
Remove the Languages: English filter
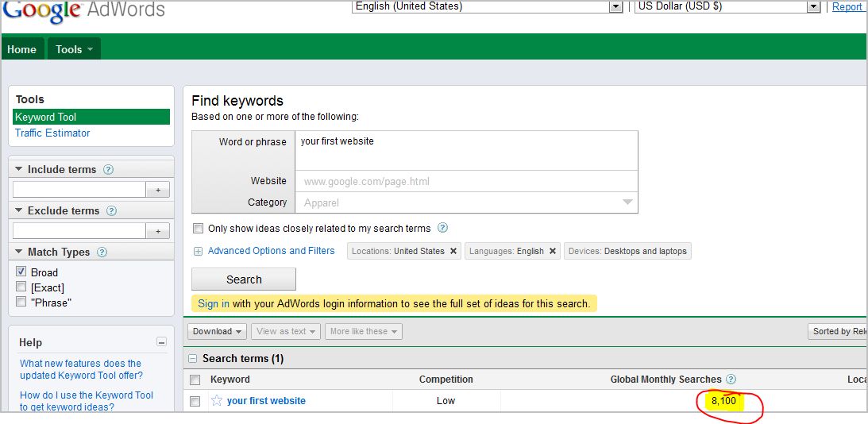553,251
